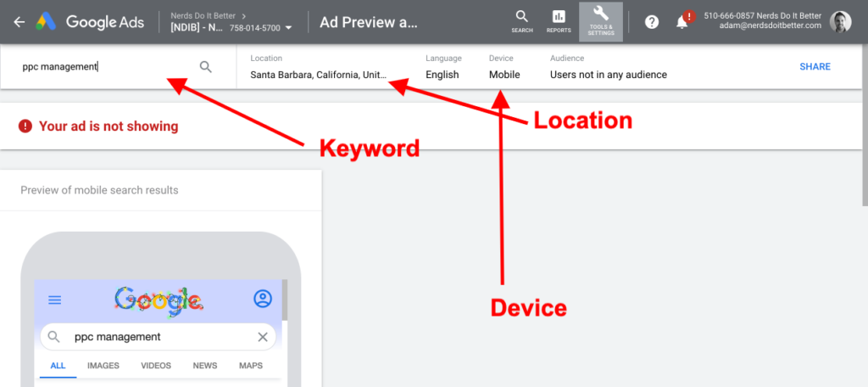The image size is (868, 387).
Task: Click the magnifier icon in keyword field
Action: pos(205,67)
